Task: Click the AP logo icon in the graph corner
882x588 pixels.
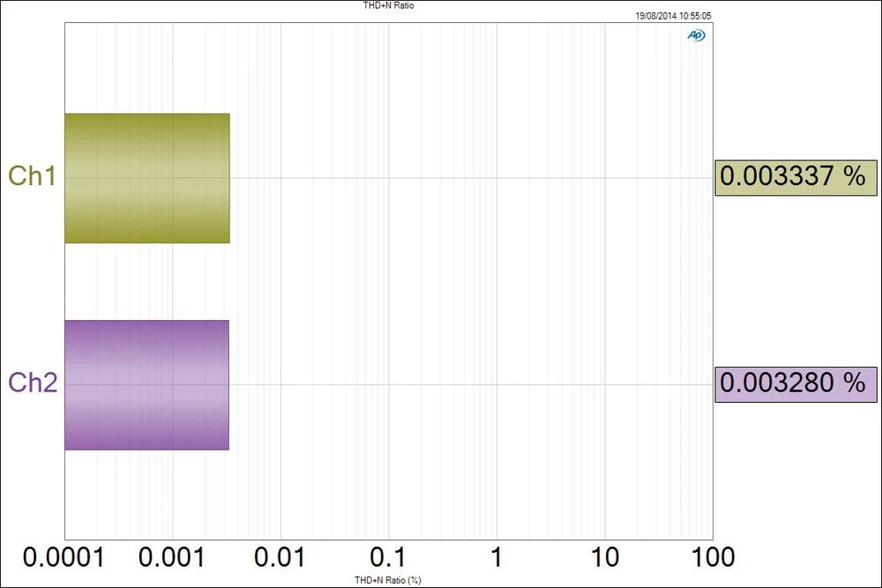Action: point(696,35)
